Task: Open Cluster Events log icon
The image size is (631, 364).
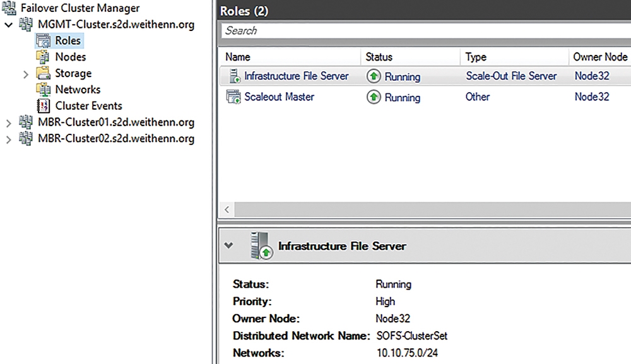Action: point(43,106)
